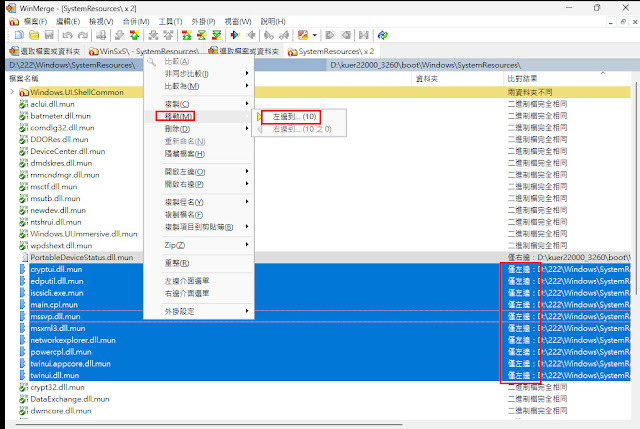The height and width of the screenshot is (429, 640).
Task: Sort by the 檔案名稱 column header
Action: point(24,79)
